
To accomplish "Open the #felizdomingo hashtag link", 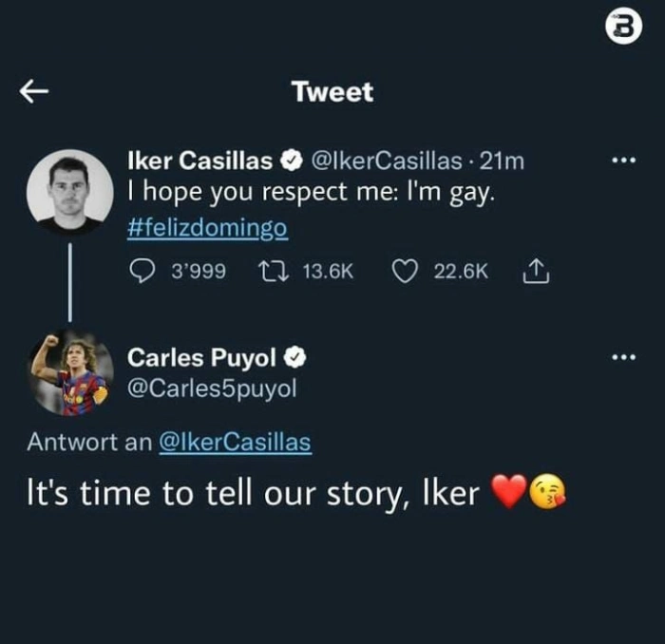I will pos(206,229).
